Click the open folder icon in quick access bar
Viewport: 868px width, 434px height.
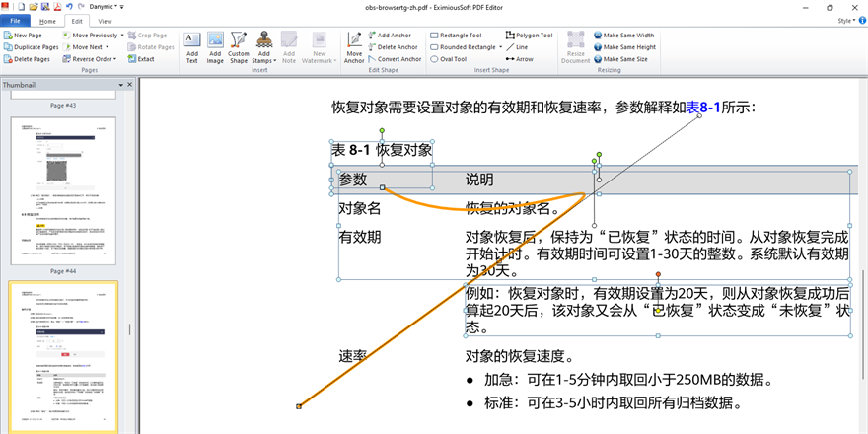click(34, 7)
